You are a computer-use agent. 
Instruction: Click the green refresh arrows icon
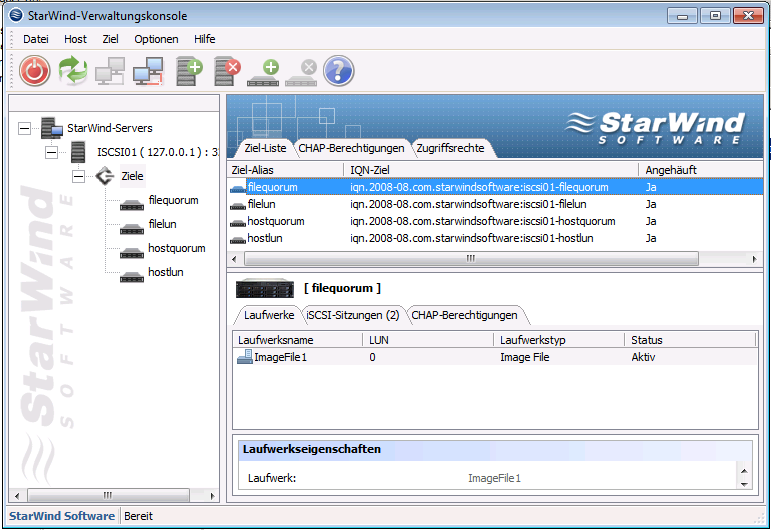(x=73, y=71)
